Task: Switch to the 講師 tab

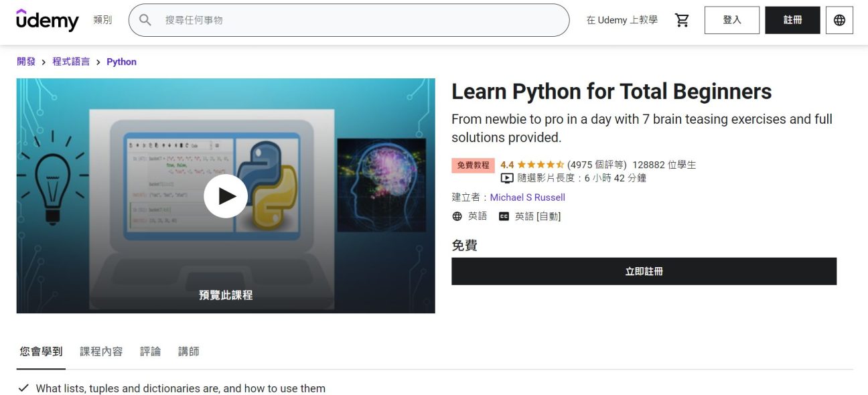Action: (188, 351)
